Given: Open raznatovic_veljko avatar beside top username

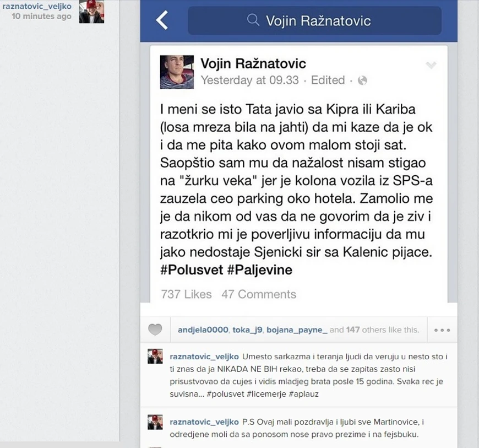Looking at the screenshot, I should click(91, 12).
